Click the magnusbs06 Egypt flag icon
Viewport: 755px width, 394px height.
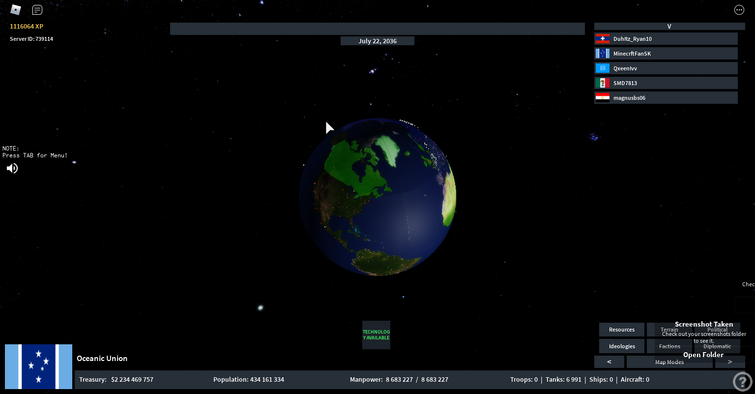click(602, 98)
